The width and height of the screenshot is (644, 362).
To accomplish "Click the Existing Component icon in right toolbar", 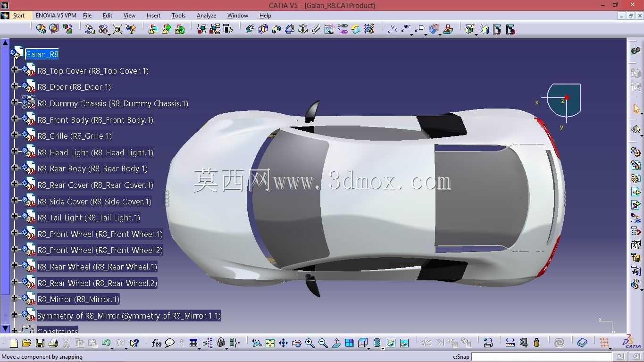I will tap(636, 192).
